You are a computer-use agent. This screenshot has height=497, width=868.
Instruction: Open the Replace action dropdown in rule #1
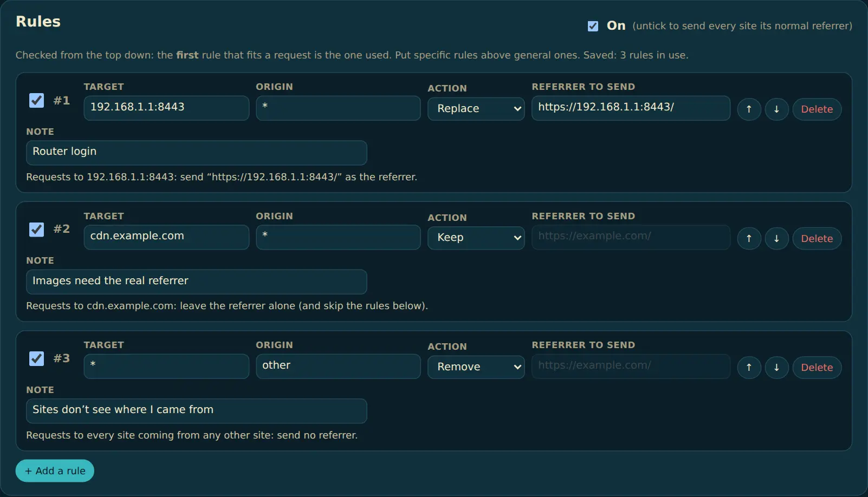click(x=476, y=109)
